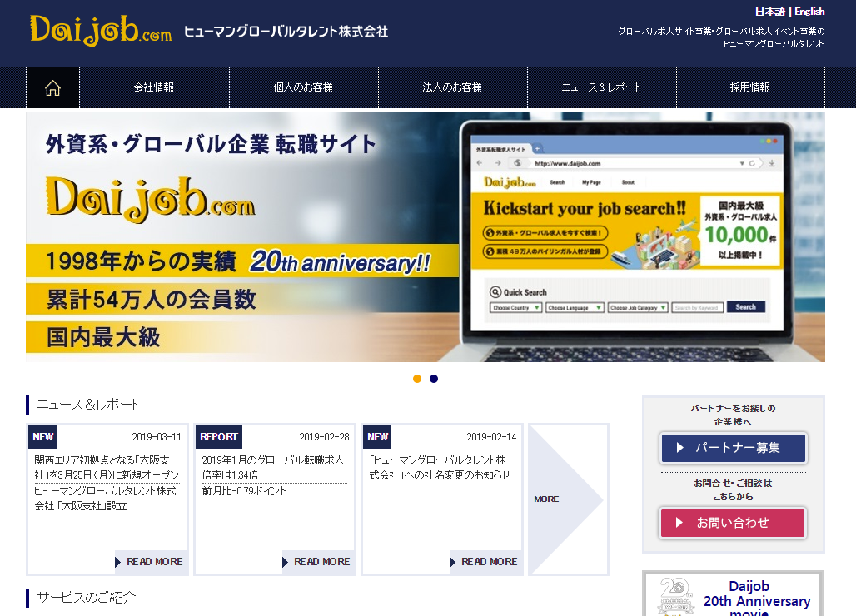
Task: Read more on the 2019-02-28 report card
Action: (x=316, y=562)
